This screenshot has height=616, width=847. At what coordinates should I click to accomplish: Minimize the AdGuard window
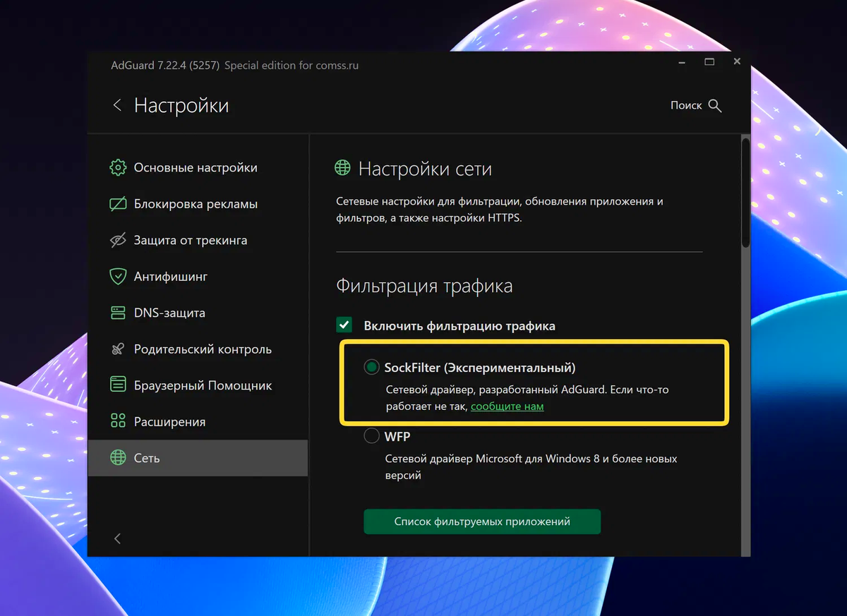coord(682,62)
